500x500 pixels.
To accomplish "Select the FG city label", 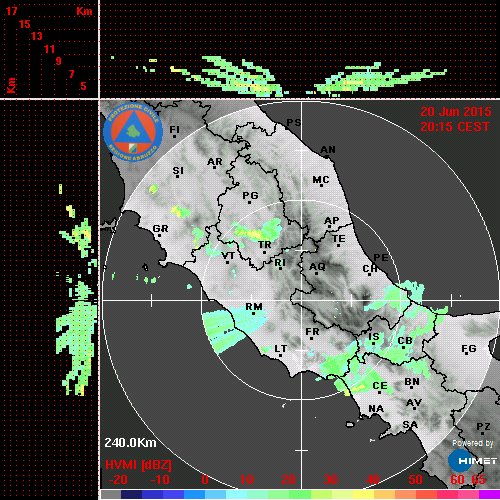I will click(469, 348).
